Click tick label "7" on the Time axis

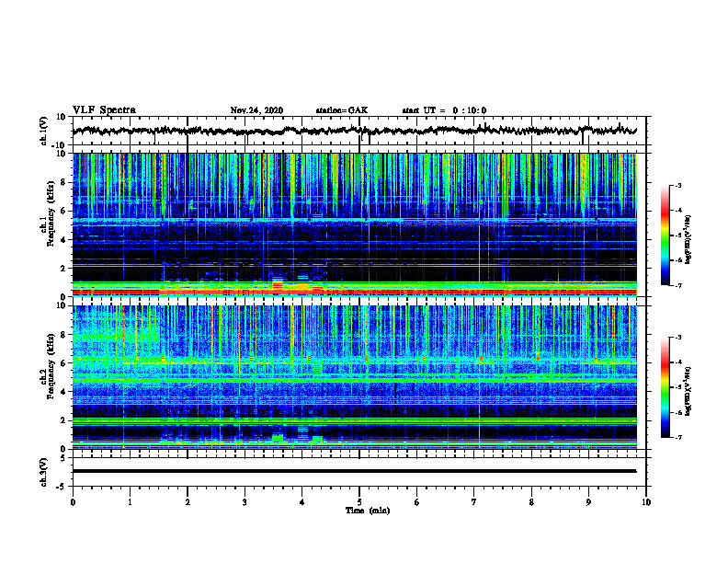(x=474, y=502)
